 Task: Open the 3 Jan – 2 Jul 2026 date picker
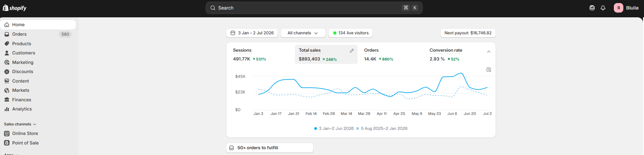point(252,33)
